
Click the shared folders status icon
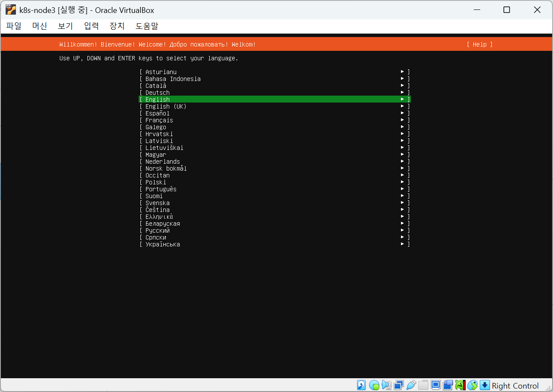423,385
